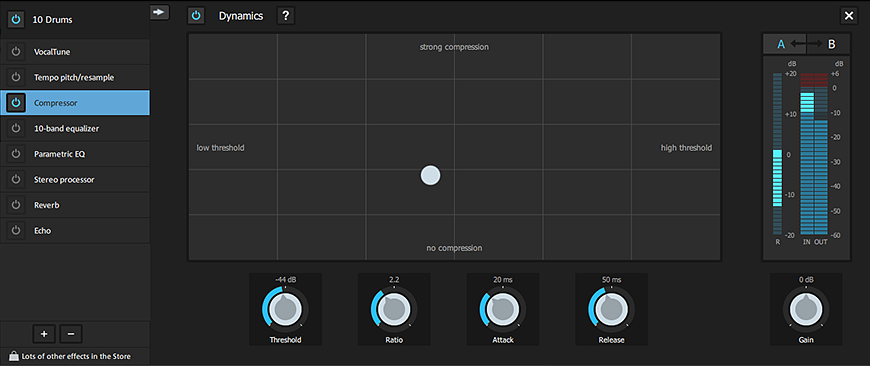Click the -44 dB threshold value
The image size is (870, 366).
(x=285, y=280)
